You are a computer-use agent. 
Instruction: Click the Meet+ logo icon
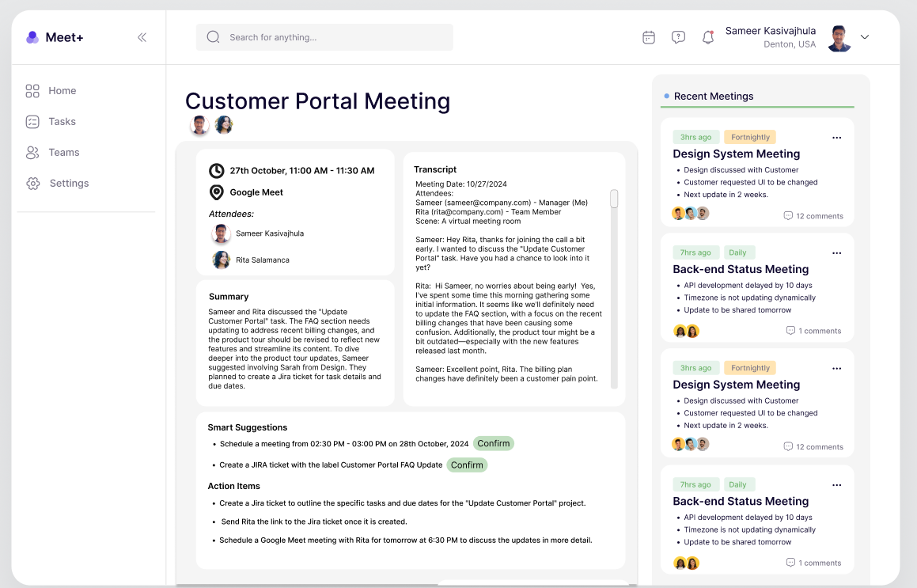pyautogui.click(x=32, y=36)
